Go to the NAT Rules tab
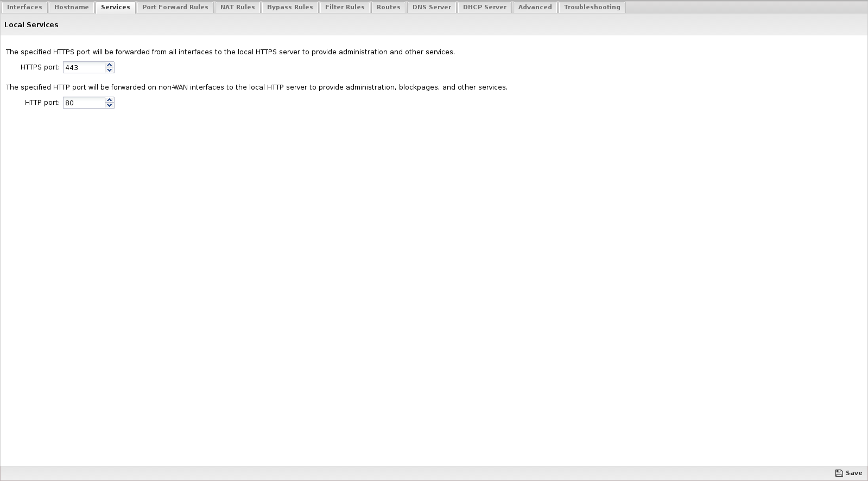The image size is (868, 481). (x=238, y=7)
